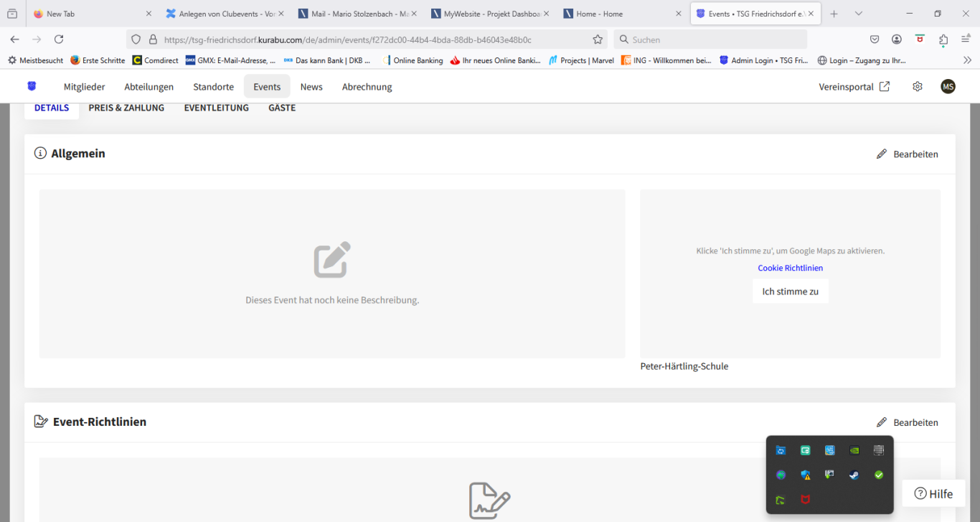Click the pencil icon beside Event-Richtlinien Bearbeiten
Viewport: 980px width, 522px height.
[x=882, y=422]
